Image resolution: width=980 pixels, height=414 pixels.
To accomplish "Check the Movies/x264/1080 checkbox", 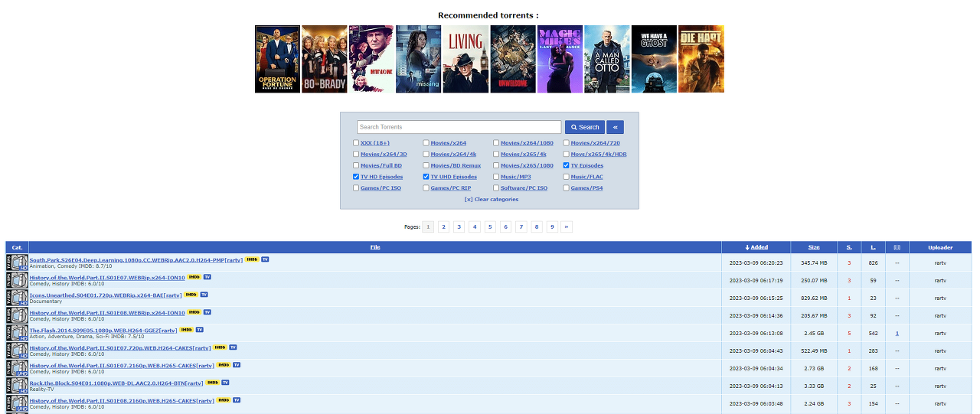I will [495, 143].
